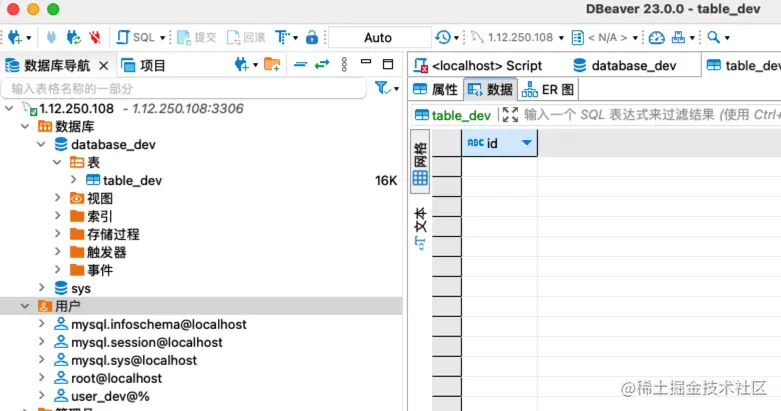This screenshot has width=781, height=411.
Task: Click the connect plug icon in toolbar
Action: point(51,37)
